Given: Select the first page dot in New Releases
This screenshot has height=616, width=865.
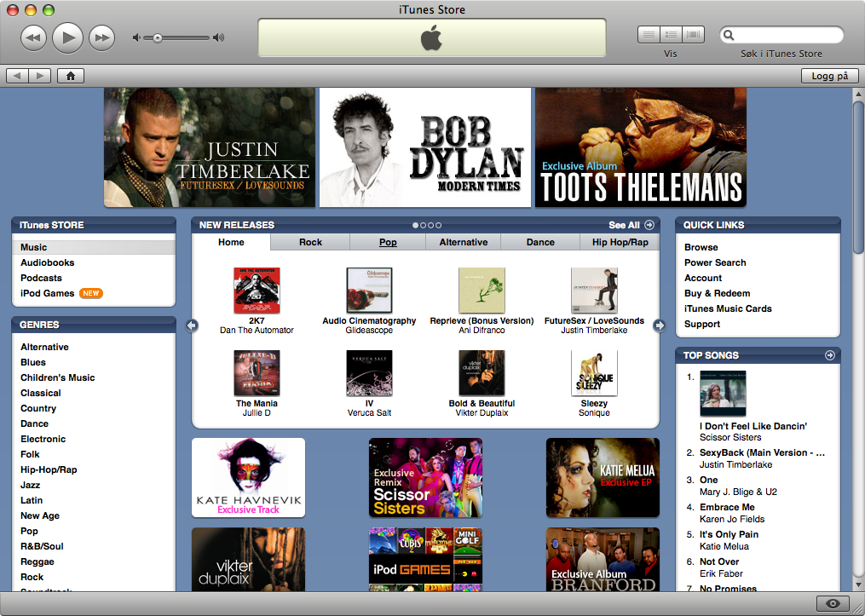Looking at the screenshot, I should [415, 225].
